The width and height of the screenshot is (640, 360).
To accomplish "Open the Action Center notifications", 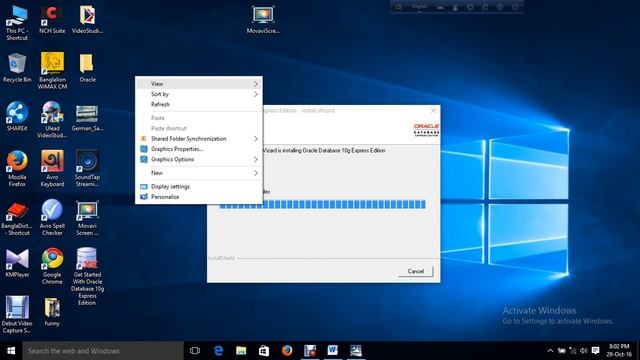I will click(596, 351).
